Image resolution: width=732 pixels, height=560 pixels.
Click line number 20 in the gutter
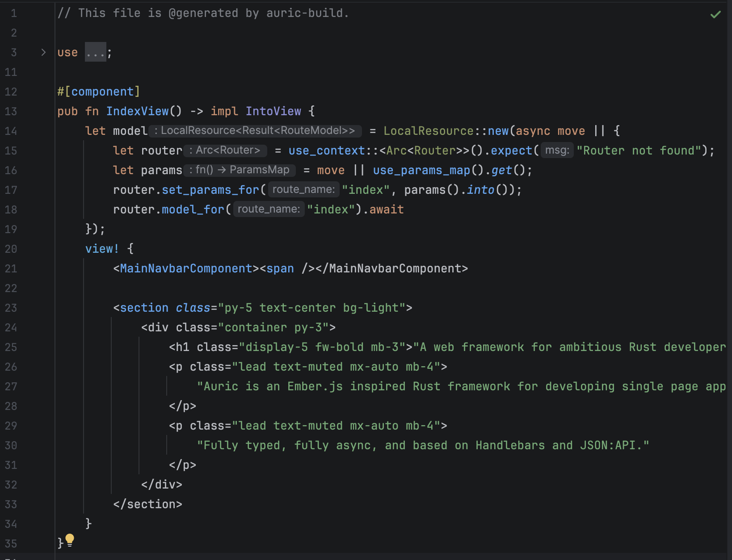point(11,249)
